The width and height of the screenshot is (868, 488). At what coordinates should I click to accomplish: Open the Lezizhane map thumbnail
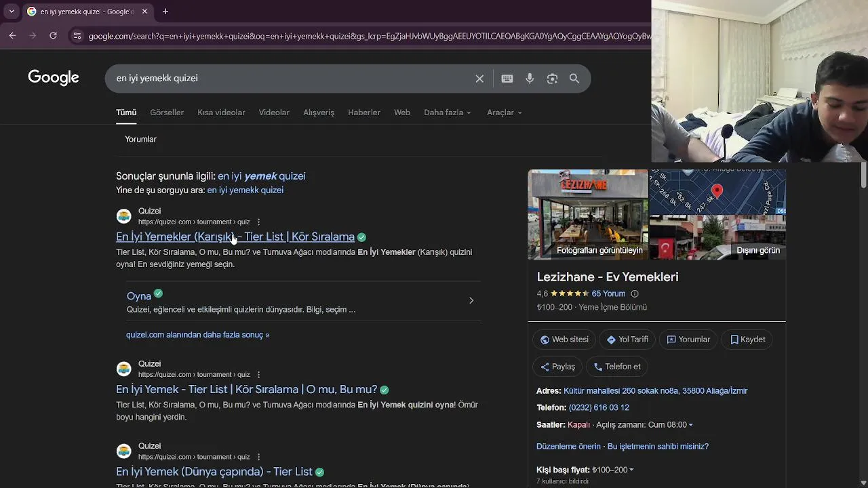(x=717, y=192)
